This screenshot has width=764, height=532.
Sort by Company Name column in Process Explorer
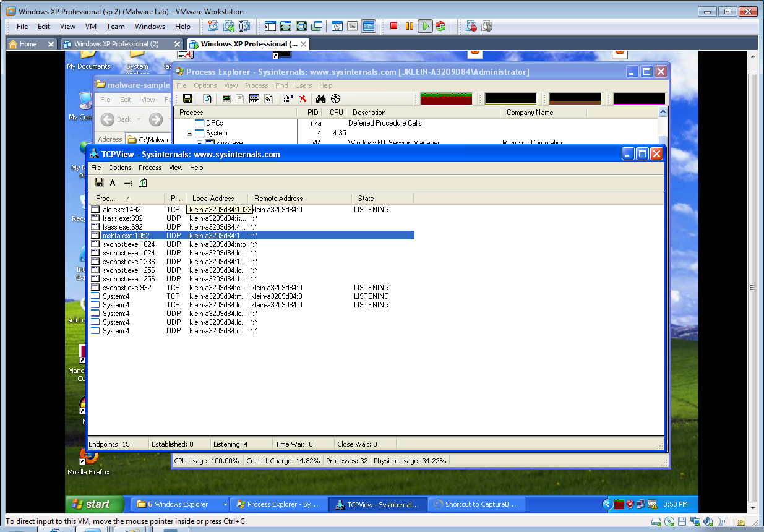click(543, 113)
